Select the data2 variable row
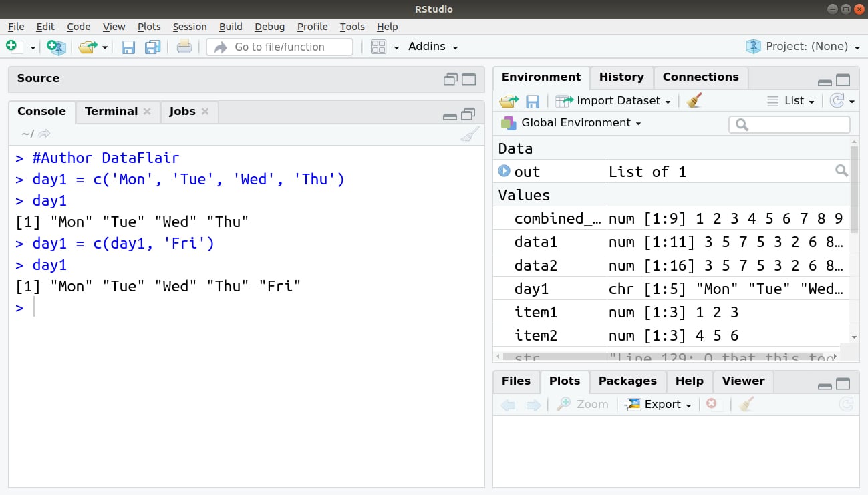The height and width of the screenshot is (495, 868). click(672, 265)
